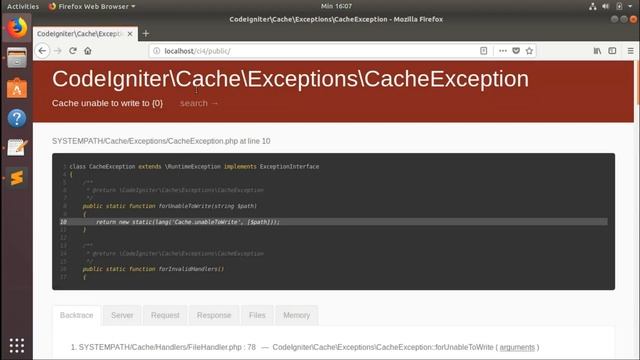640x360 pixels.
Task: Follow the search → link
Action: [x=199, y=103]
